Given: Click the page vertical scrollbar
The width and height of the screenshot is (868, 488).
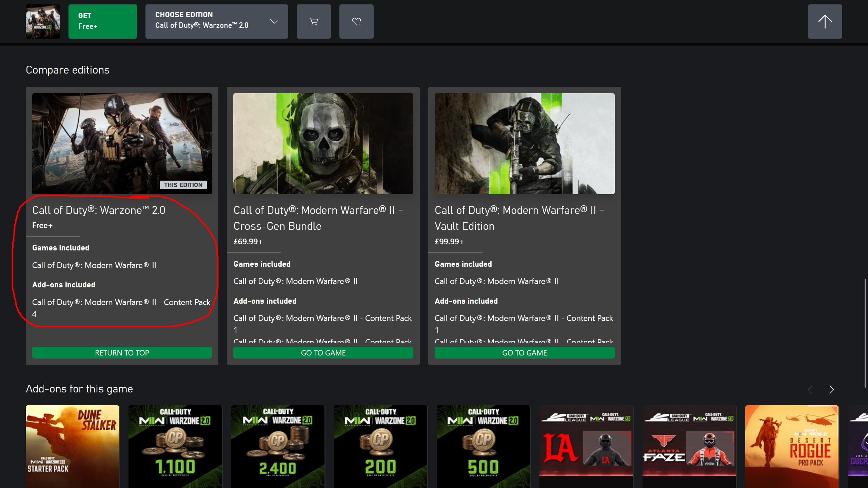Looking at the screenshot, I should (x=865, y=333).
